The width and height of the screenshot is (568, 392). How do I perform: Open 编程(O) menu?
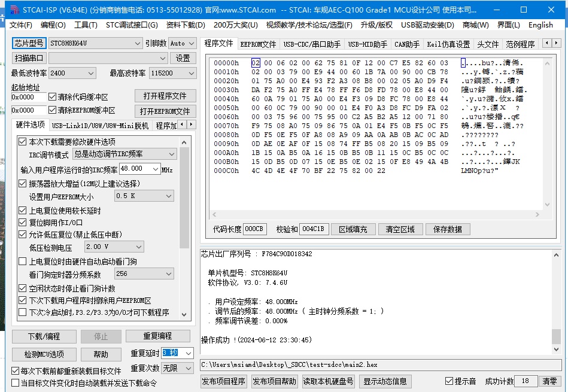tap(53, 25)
